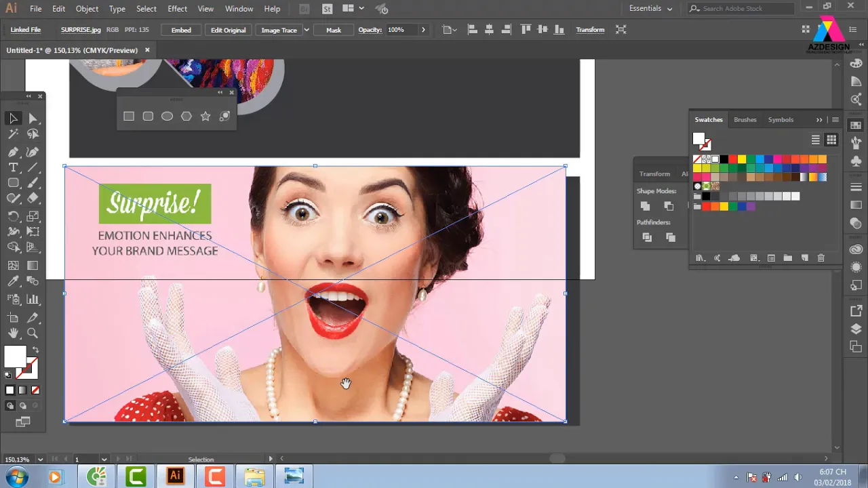The width and height of the screenshot is (868, 488).
Task: Select the Column Graph tool
Action: point(33,299)
